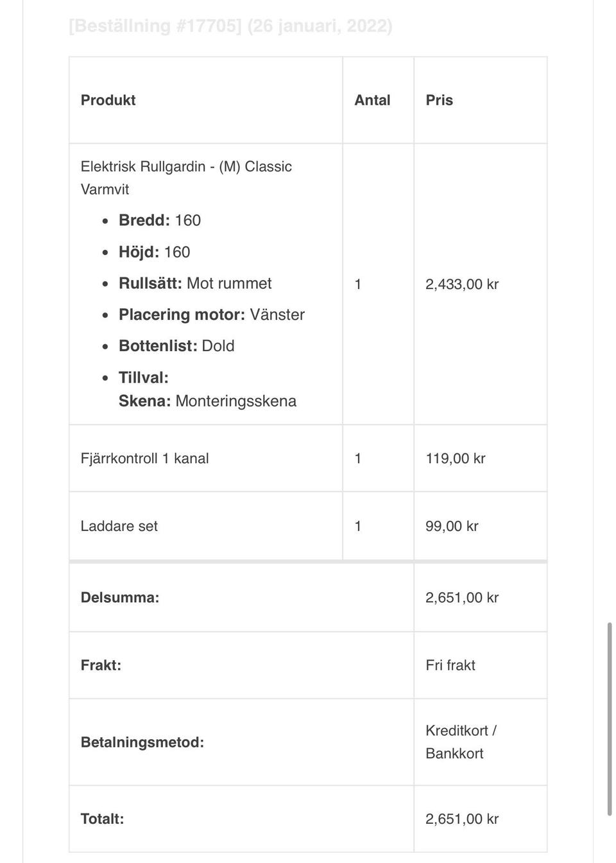616x863 pixels.
Task: Click the vertical scrollbar thumb
Action: tap(610, 719)
